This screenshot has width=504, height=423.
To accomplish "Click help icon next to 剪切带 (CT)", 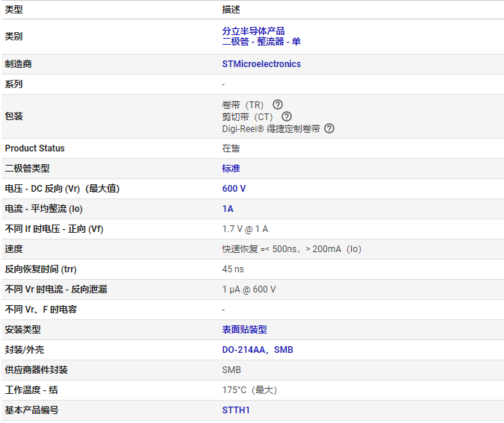I will tap(287, 116).
